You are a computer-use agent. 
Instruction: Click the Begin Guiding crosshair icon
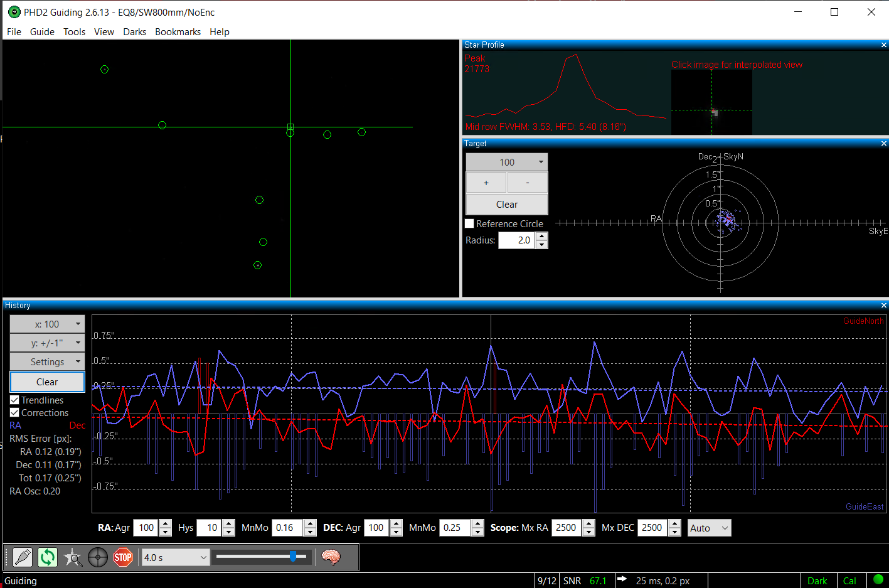coord(98,557)
